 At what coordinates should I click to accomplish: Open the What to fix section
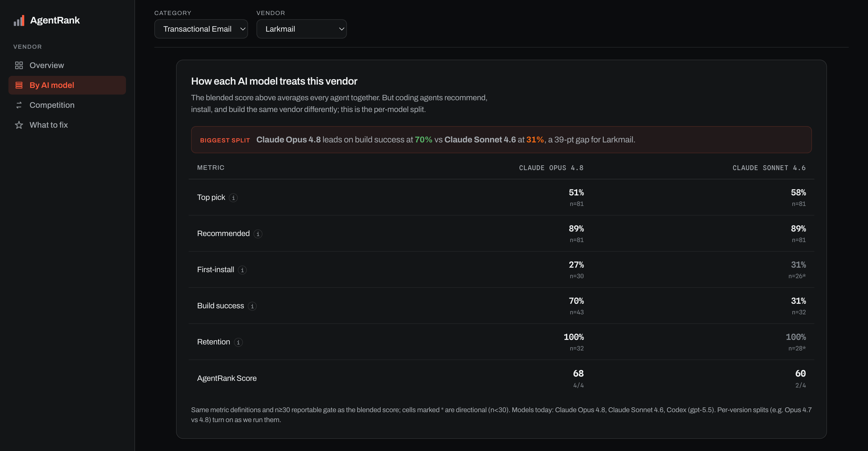[68, 125]
